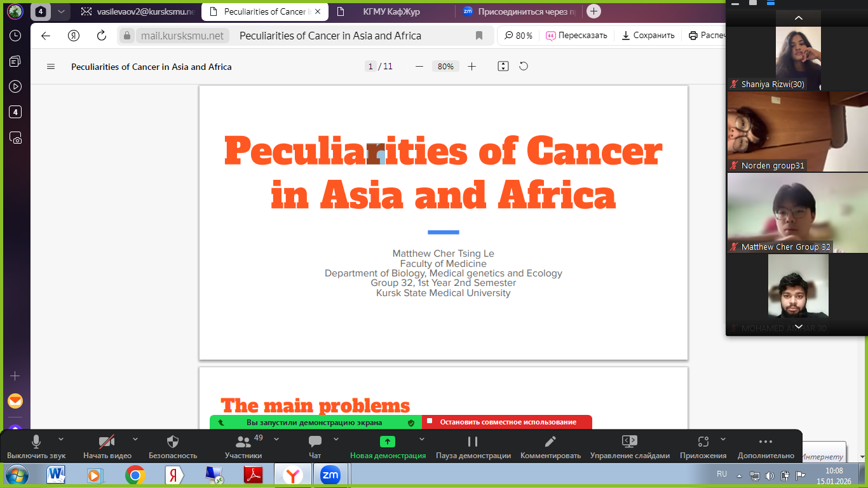Zoom in with the plus icon
This screenshot has height=488, width=868.
471,66
